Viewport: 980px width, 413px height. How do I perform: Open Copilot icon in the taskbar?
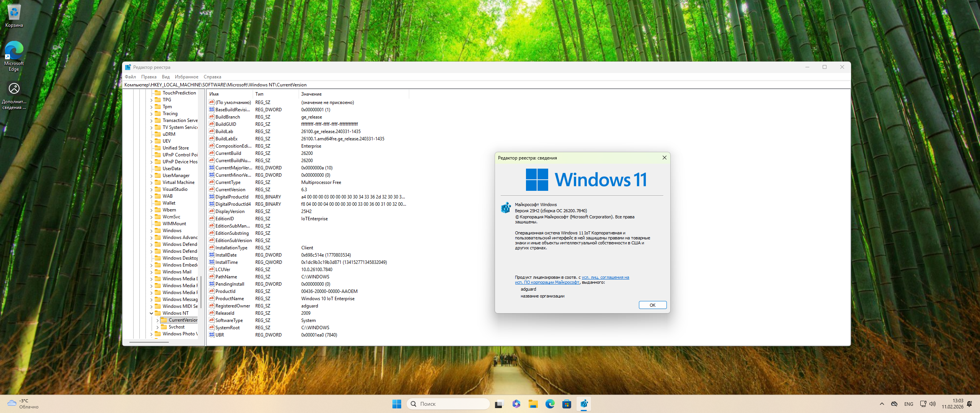coord(516,404)
